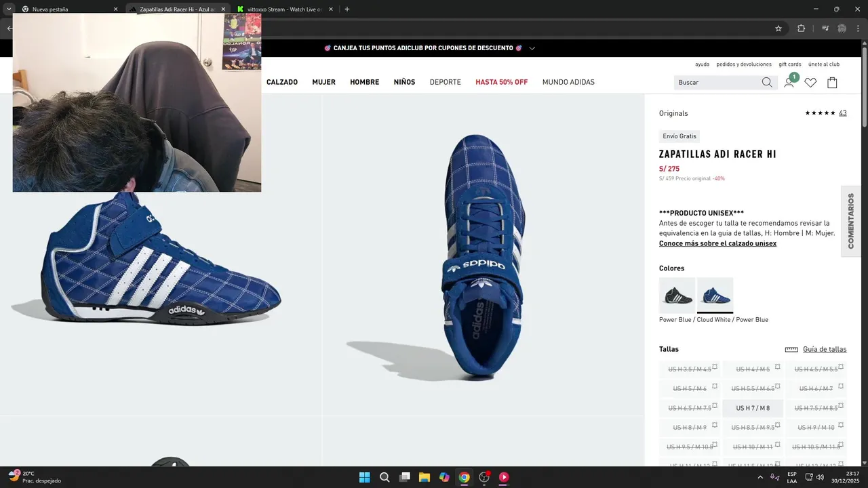Open the COMENTARIOS side tab
This screenshot has height=488, width=868.
(x=851, y=221)
